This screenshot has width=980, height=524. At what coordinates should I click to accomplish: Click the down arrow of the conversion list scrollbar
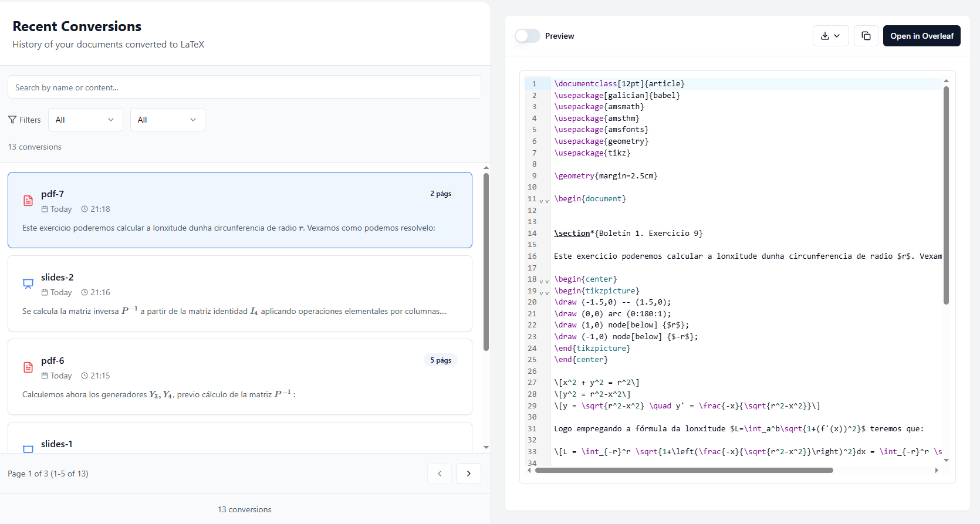(x=486, y=447)
